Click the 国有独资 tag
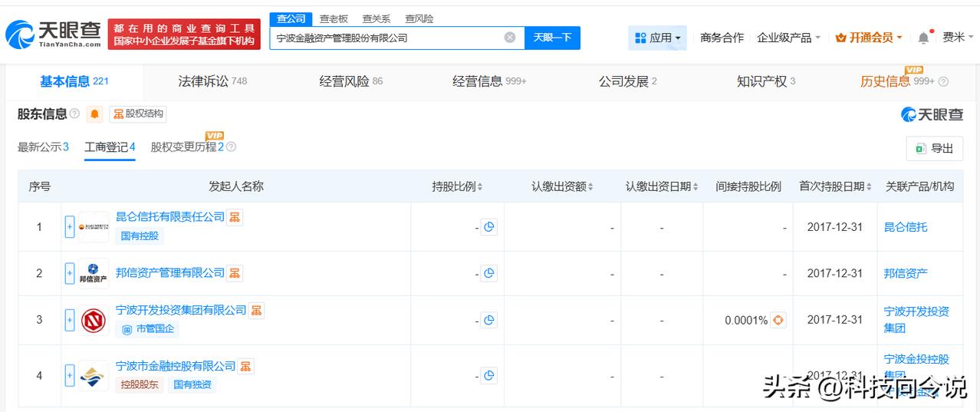Screen dimensions: 980x412 [x=192, y=384]
